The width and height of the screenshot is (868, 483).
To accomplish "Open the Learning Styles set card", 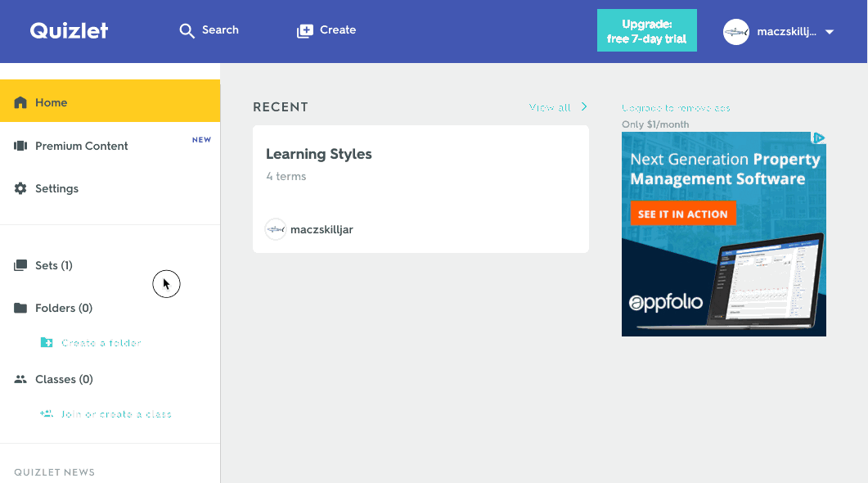I will (421, 188).
